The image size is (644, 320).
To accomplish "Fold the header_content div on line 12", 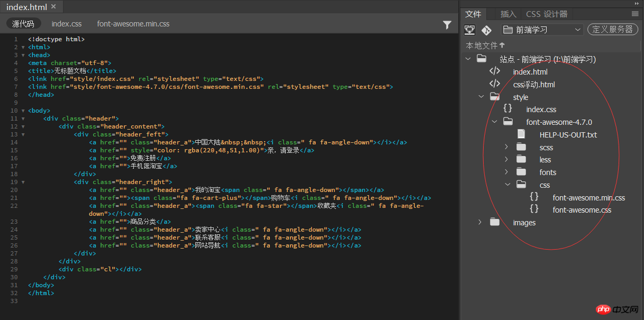I will [23, 126].
